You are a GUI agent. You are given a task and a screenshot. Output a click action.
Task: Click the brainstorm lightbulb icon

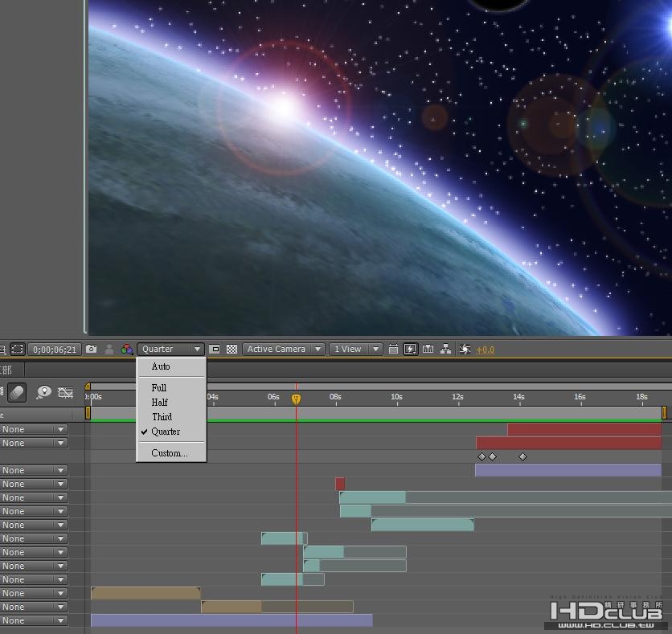click(x=43, y=392)
